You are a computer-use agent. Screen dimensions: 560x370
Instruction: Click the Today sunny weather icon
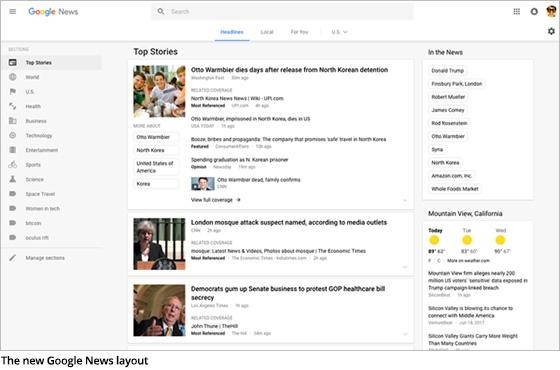pyautogui.click(x=434, y=240)
